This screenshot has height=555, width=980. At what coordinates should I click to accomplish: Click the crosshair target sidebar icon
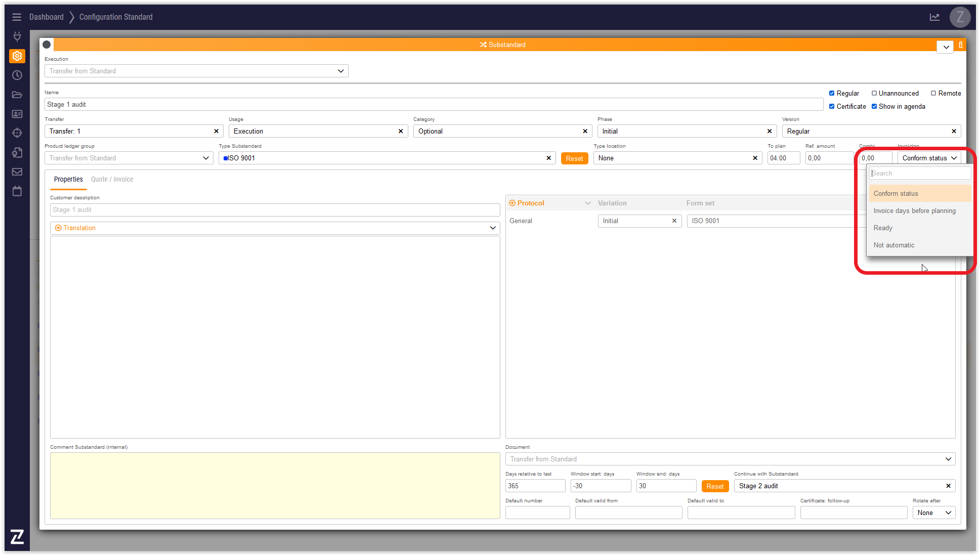17,133
